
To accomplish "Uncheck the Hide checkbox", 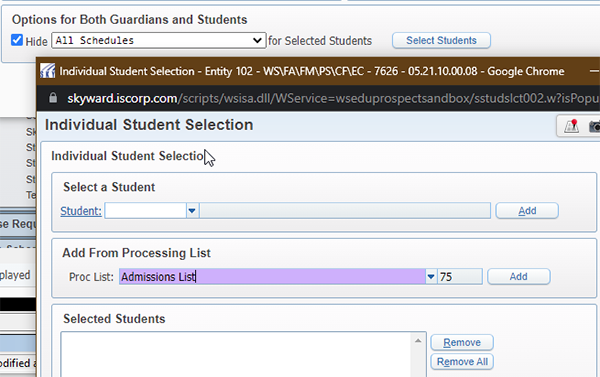I will coord(17,40).
